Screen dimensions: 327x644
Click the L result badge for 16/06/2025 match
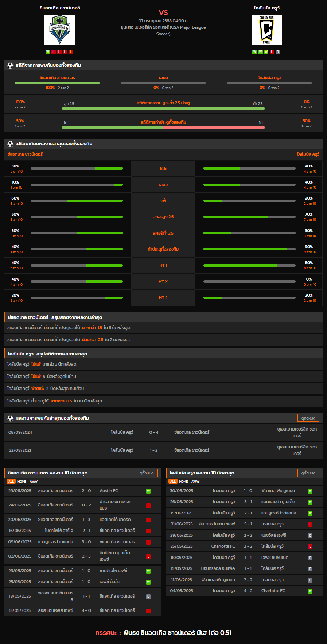pyautogui.click(x=148, y=531)
